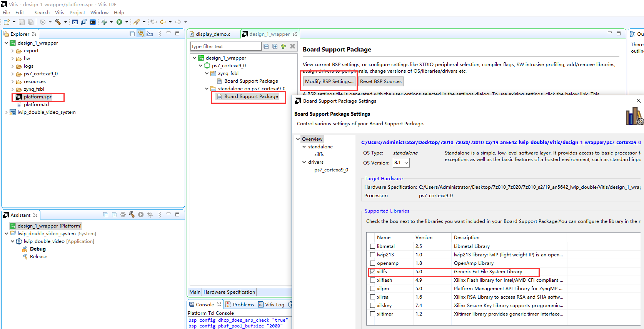Expand the export folder in Explorer

pos(12,51)
